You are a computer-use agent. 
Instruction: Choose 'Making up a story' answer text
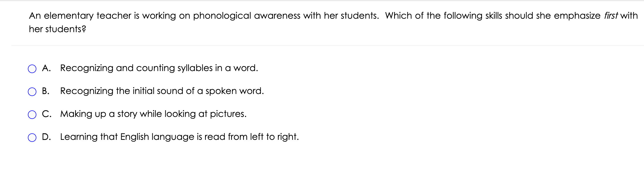(x=153, y=114)
